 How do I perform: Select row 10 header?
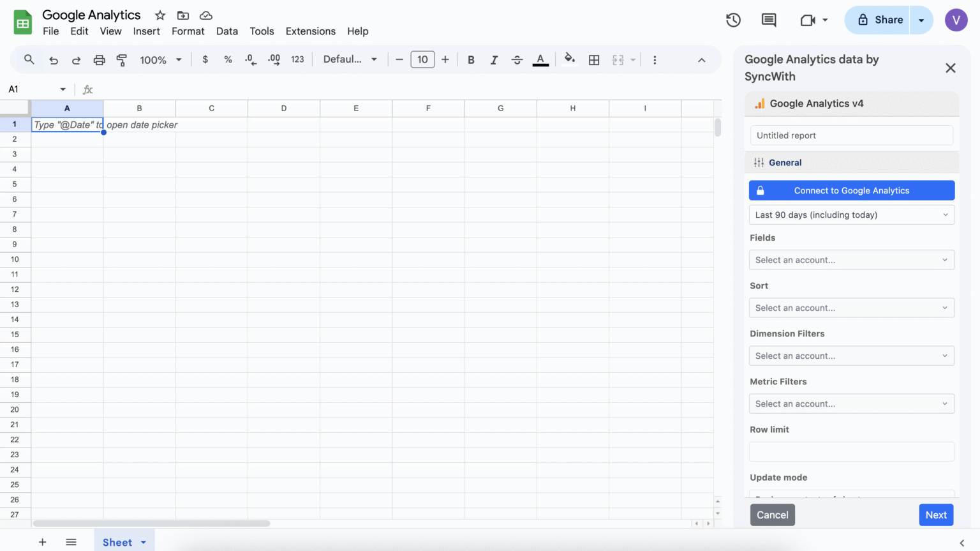[x=15, y=259]
